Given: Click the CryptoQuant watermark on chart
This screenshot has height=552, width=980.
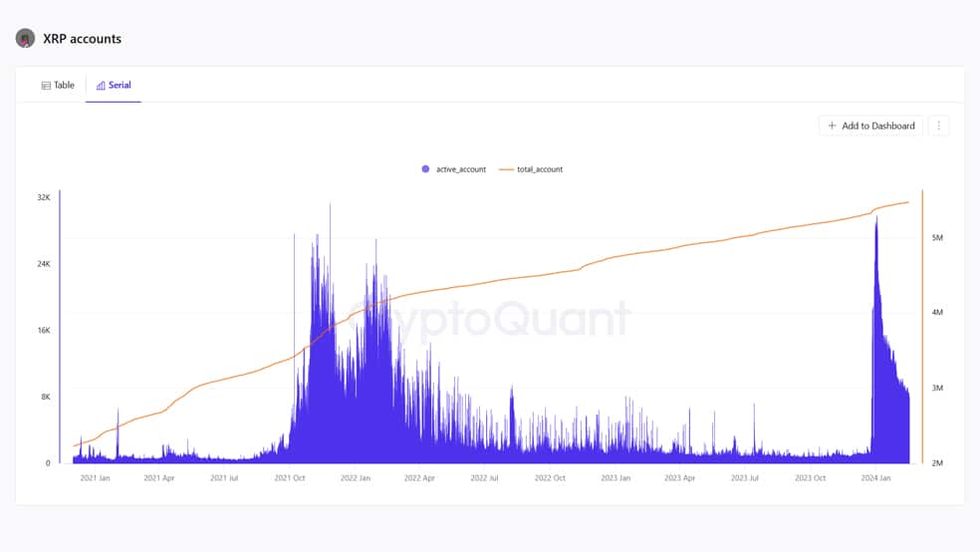Looking at the screenshot, I should pyautogui.click(x=489, y=320).
